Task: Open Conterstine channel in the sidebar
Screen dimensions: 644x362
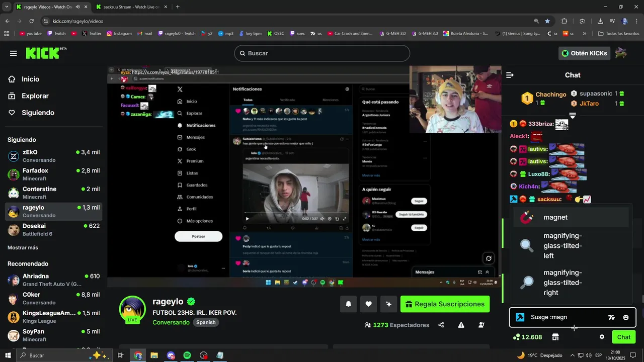Action: (x=54, y=193)
